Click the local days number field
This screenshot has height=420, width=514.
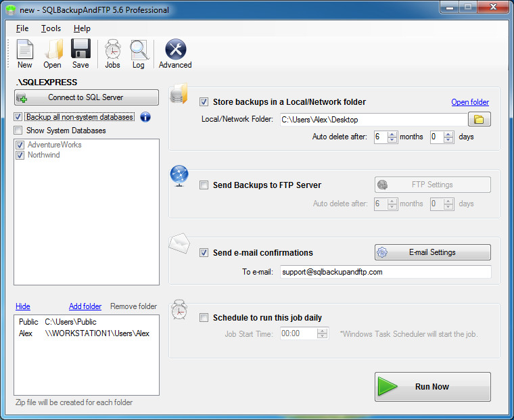[438, 137]
